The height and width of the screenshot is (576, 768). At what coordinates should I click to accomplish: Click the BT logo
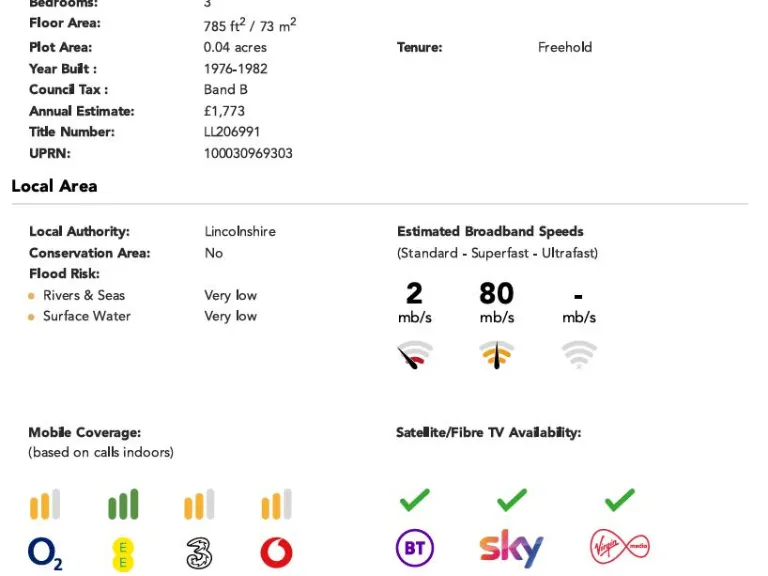[x=415, y=548]
